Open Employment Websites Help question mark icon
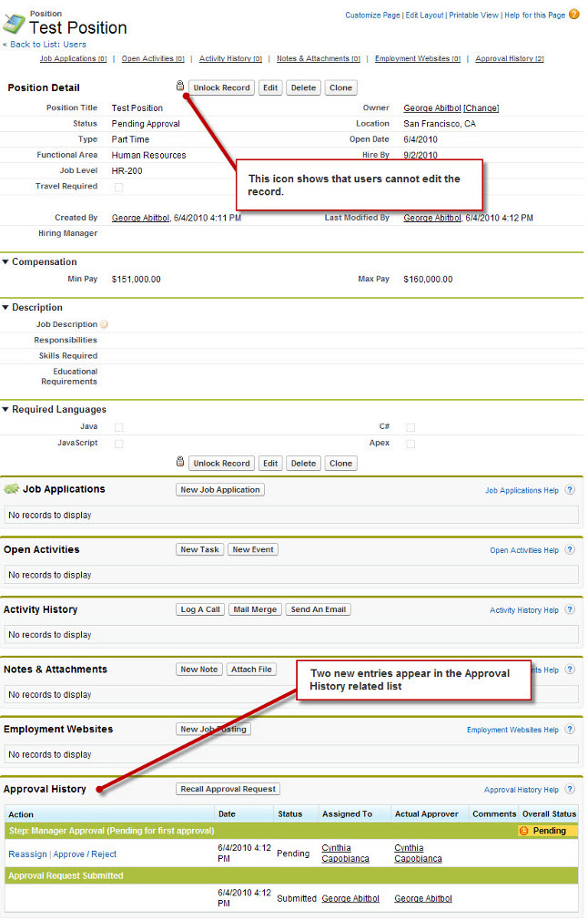Screen dimensions: 588x920 [x=570, y=730]
